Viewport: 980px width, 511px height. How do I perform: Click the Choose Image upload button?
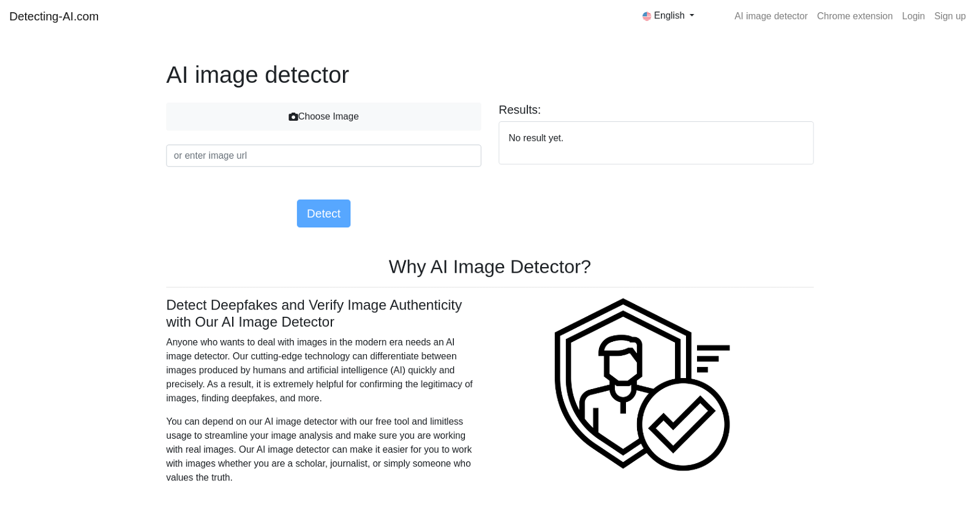pos(323,116)
